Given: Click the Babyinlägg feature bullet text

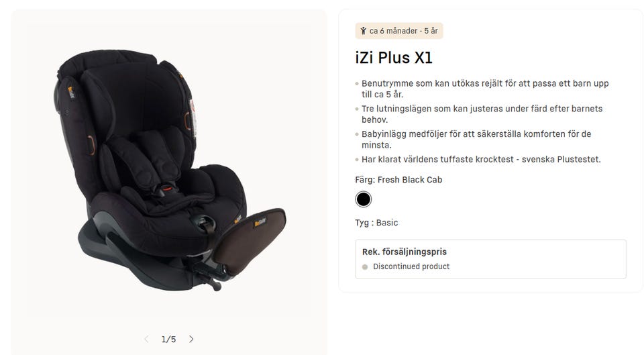Looking at the screenshot, I should pyautogui.click(x=476, y=140).
